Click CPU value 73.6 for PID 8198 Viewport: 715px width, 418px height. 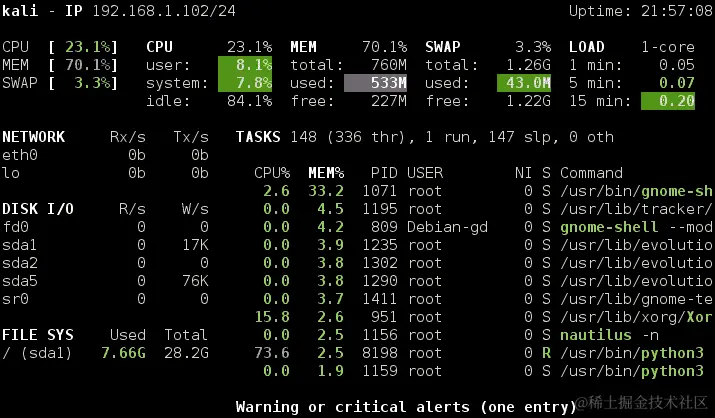272,353
